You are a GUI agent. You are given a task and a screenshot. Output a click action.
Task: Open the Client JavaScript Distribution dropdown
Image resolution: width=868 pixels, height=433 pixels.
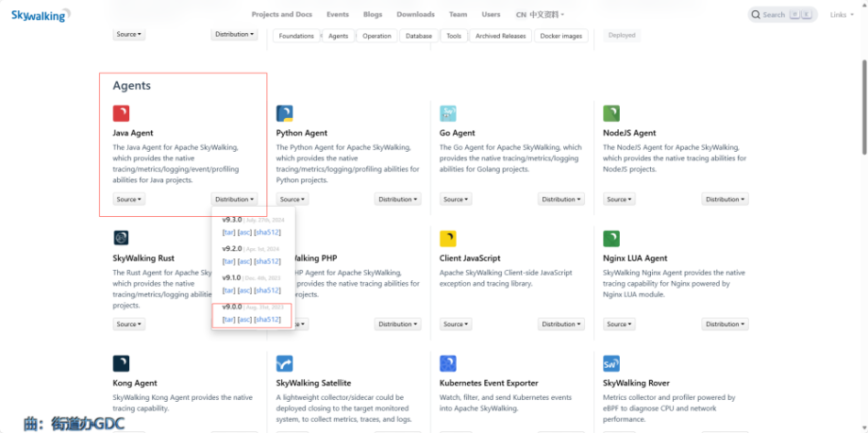tap(560, 325)
